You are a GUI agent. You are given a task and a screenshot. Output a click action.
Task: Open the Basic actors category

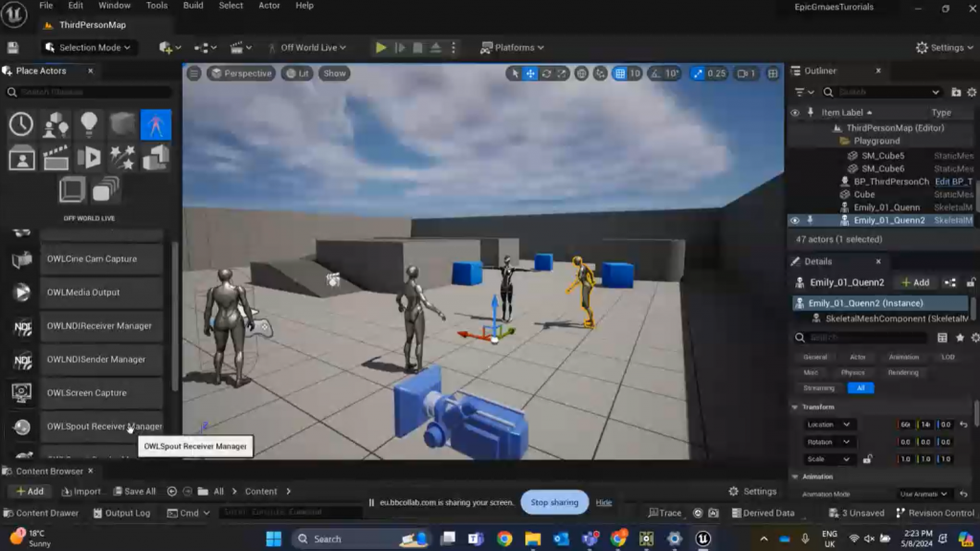click(56, 124)
